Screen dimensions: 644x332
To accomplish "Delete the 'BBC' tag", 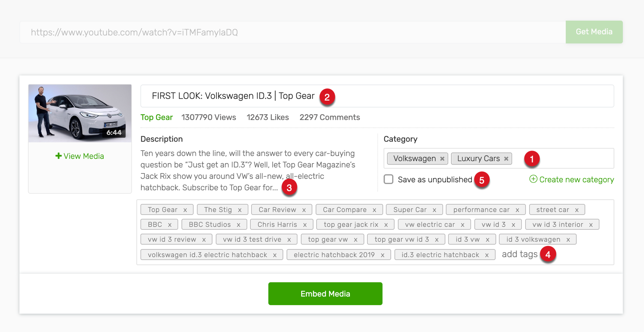I will pos(170,225).
